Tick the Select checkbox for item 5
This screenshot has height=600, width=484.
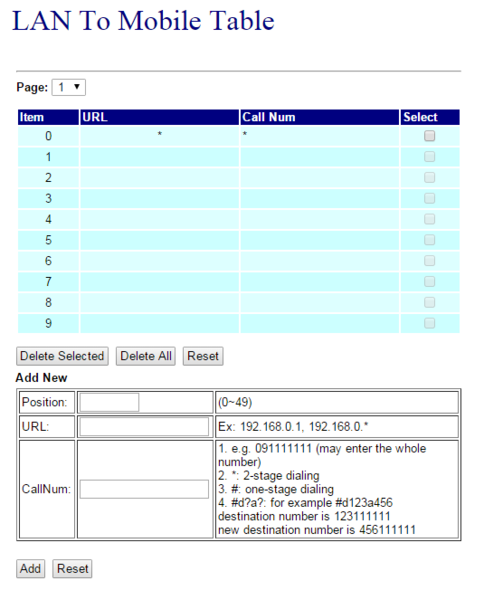pos(429,240)
